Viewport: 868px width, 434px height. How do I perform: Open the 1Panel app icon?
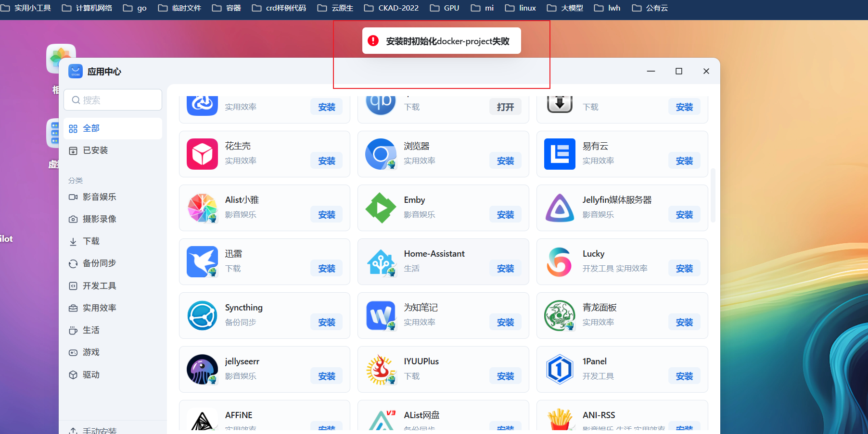(x=560, y=369)
